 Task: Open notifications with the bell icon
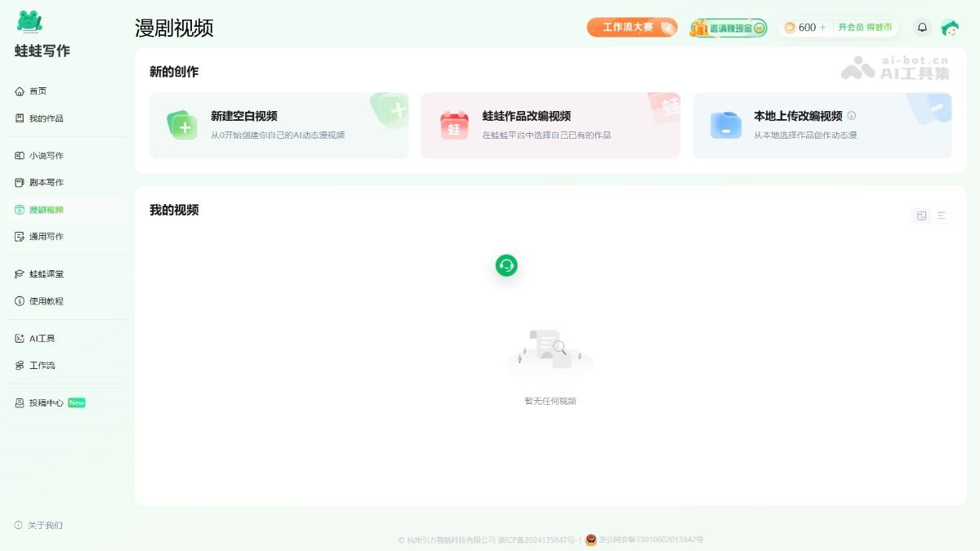pyautogui.click(x=922, y=28)
